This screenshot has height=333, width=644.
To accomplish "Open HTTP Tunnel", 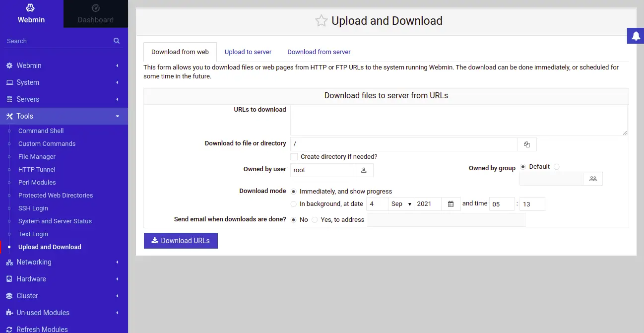I will [x=37, y=169].
